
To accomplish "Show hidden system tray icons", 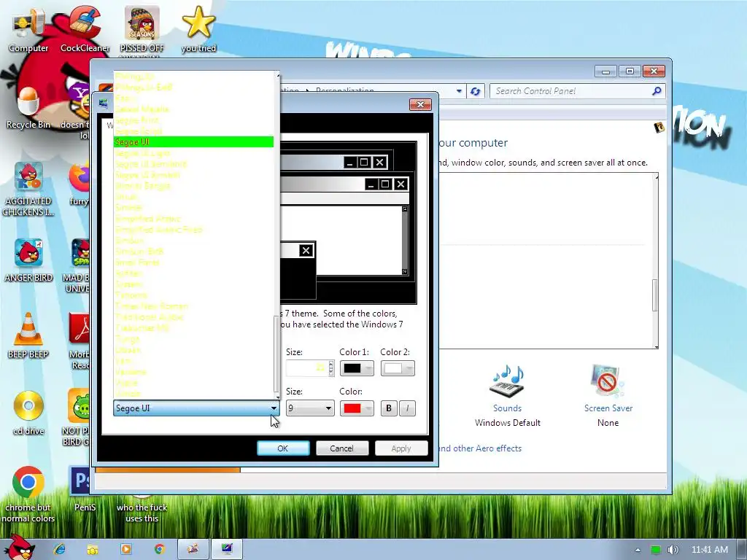I will pyautogui.click(x=638, y=550).
